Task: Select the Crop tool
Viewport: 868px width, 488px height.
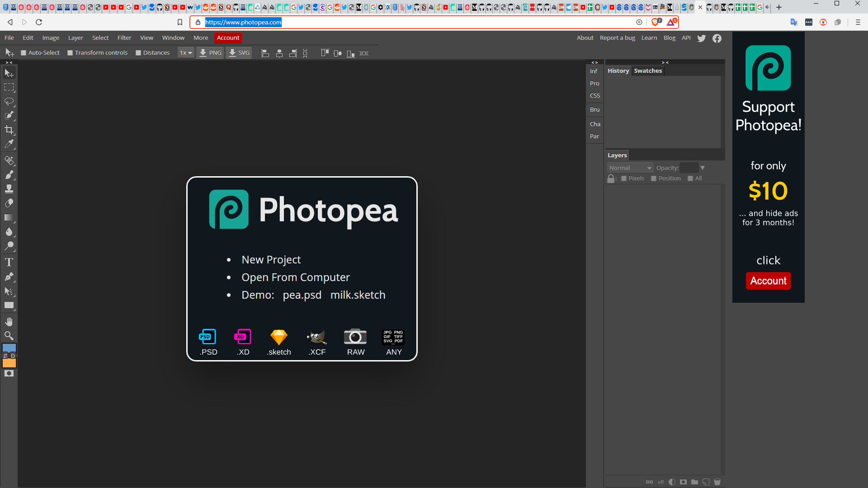Action: point(9,130)
